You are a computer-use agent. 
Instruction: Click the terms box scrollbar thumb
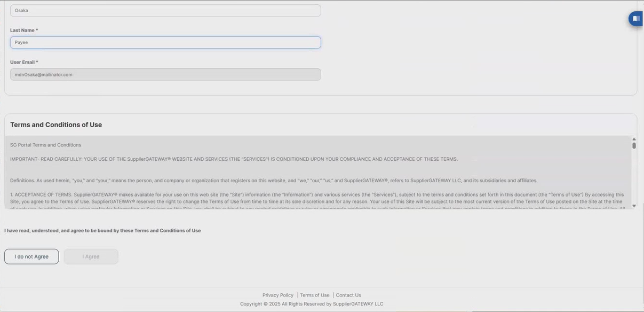634,145
